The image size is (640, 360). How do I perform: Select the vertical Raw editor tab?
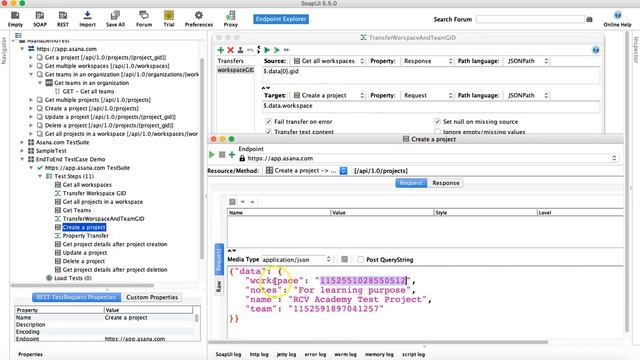coord(219,286)
